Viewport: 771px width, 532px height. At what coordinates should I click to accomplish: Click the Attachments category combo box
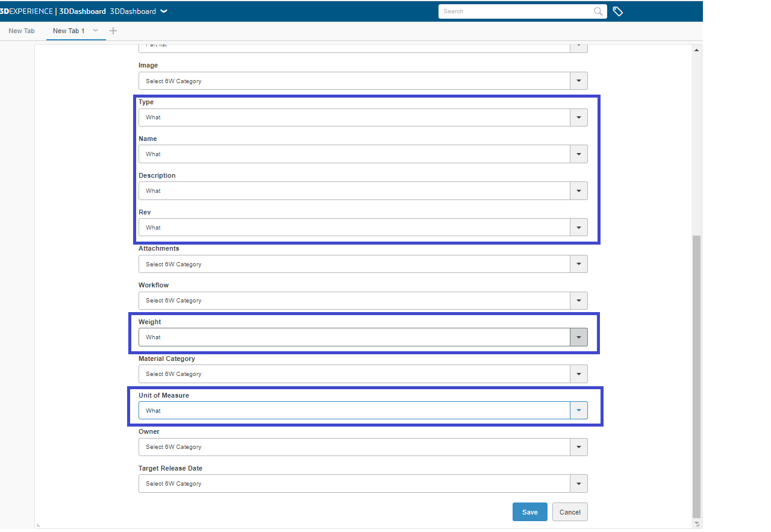point(354,264)
